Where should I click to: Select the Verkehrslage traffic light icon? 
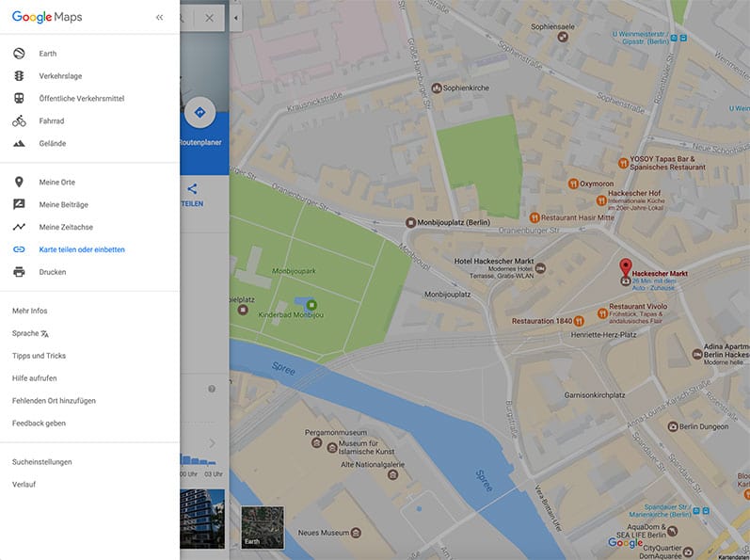click(x=19, y=76)
